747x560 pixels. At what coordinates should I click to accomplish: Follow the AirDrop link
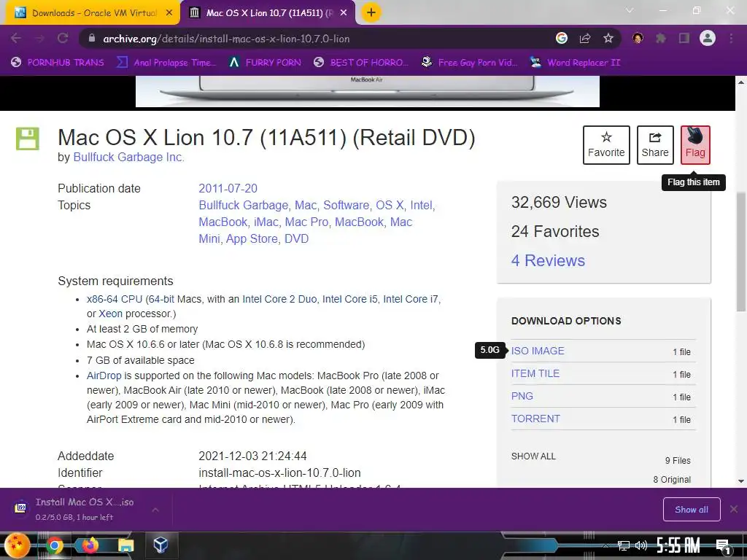pos(104,376)
